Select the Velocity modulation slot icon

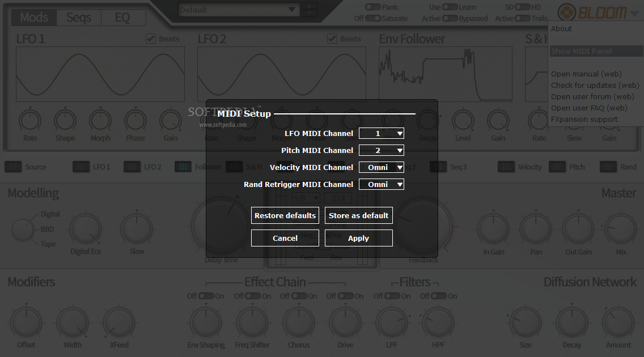[506, 167]
